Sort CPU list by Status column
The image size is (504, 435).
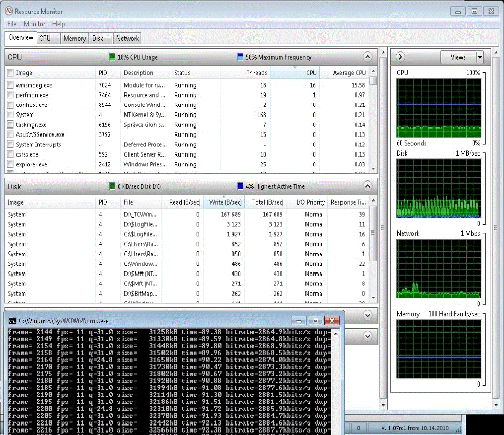pos(196,72)
